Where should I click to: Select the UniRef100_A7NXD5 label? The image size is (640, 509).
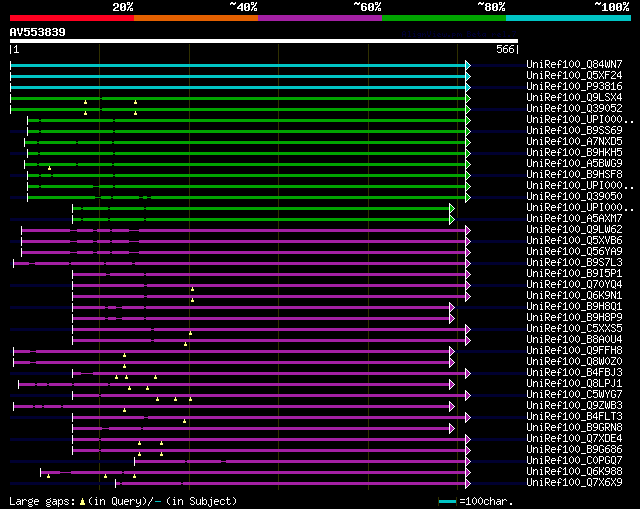click(x=574, y=141)
